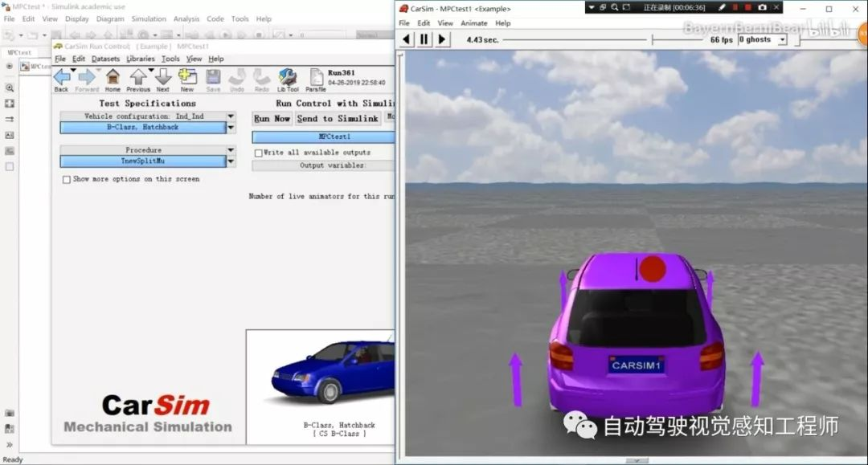
Task: Click the Forward arrow icon in CarSim toolbar
Action: 86,77
